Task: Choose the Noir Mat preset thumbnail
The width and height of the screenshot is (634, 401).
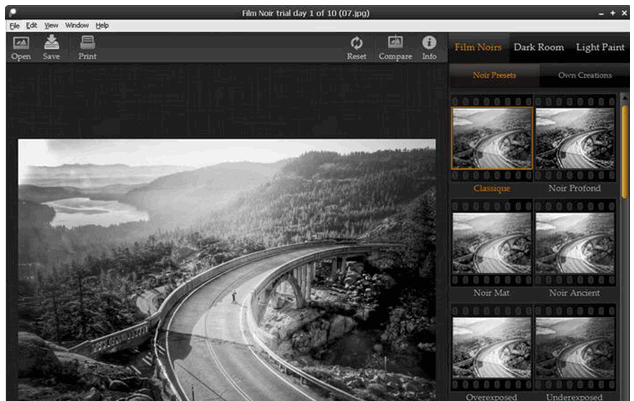Action: click(x=491, y=243)
